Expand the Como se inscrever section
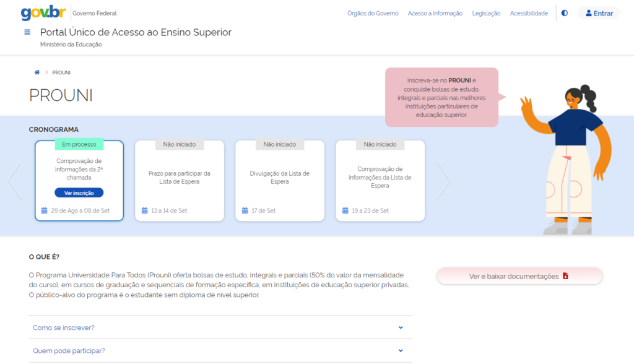The width and height of the screenshot is (634, 364). coord(220,327)
